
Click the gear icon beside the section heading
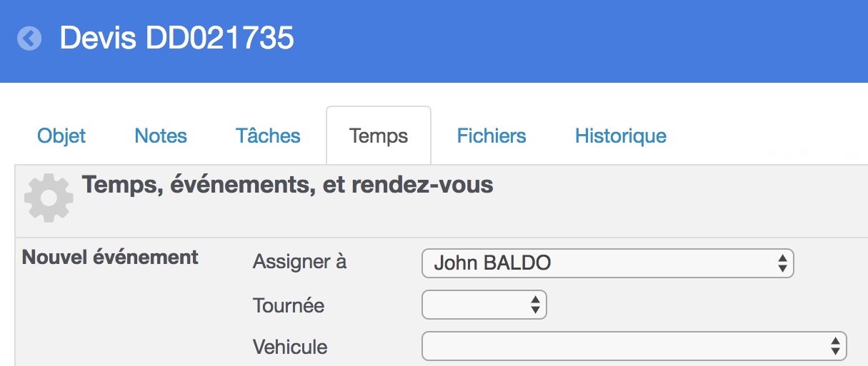coord(49,196)
